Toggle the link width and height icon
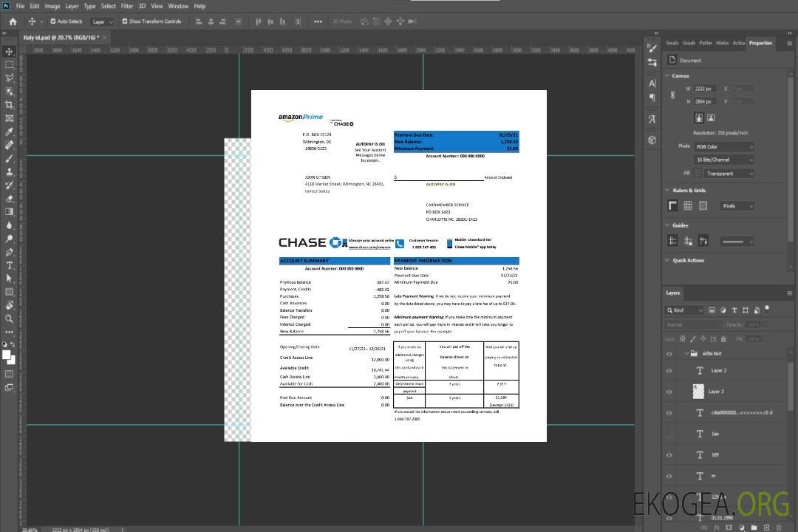The width and height of the screenshot is (798, 532). point(673,95)
